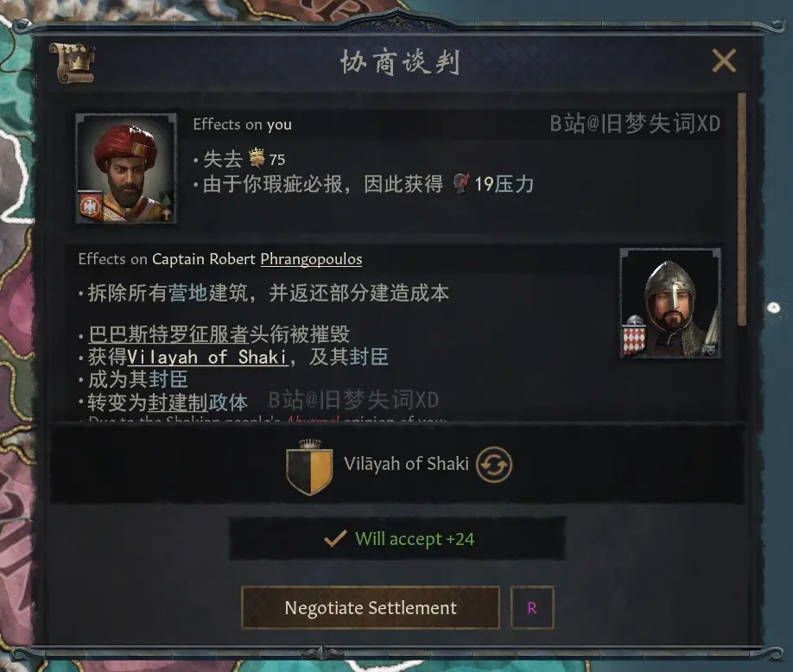Image resolution: width=793 pixels, height=672 pixels.
Task: Click the Phrangopoulos dynasty link
Action: (x=311, y=259)
